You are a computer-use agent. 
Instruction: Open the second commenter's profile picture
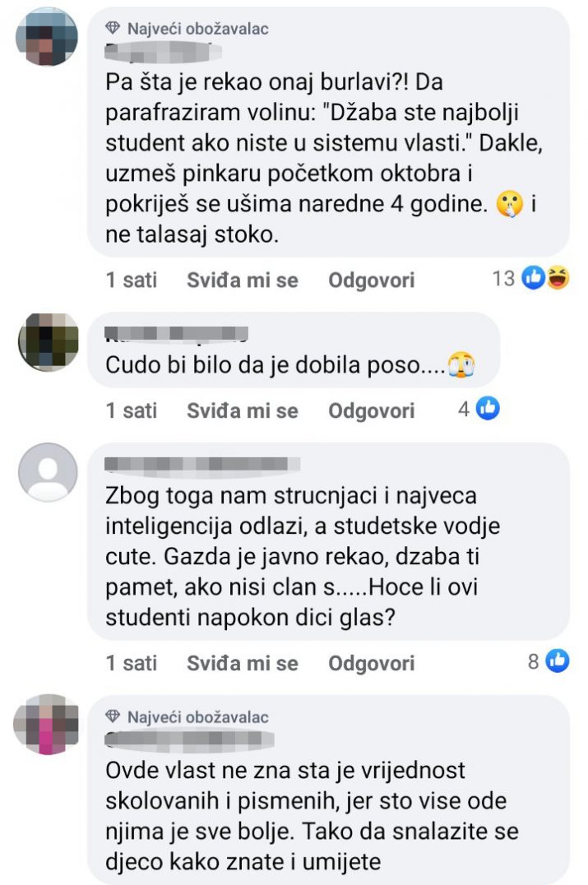[49, 341]
